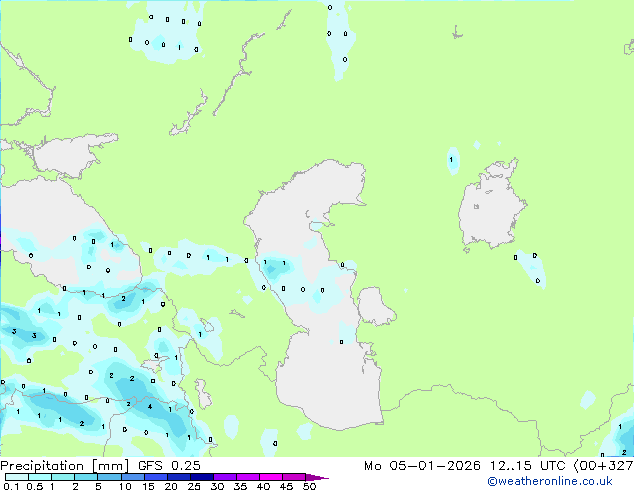The height and width of the screenshot is (490, 634).
Task: Pick the 1–2 mm legend swatch
Action: tap(63, 477)
